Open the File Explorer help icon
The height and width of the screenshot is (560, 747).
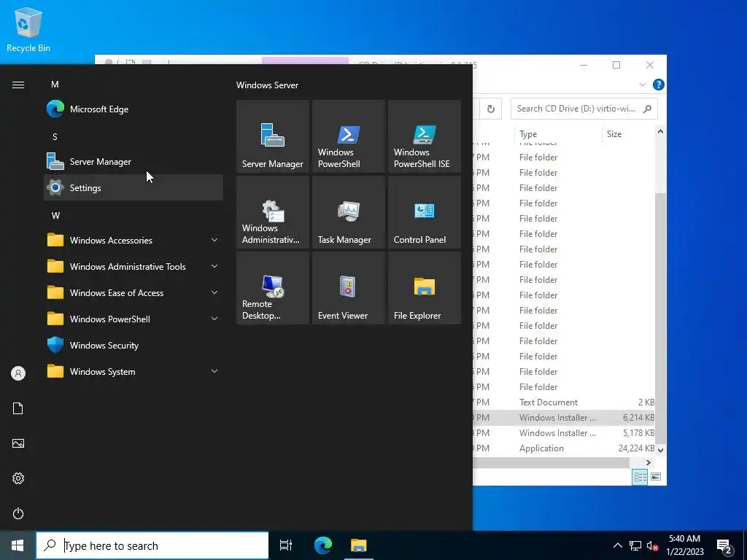click(659, 85)
